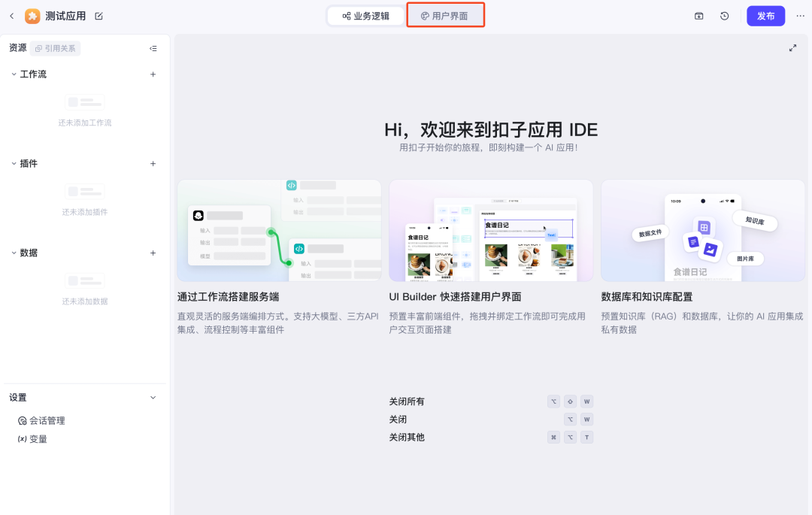Collapse the 数据 section
The image size is (812, 515).
(12, 253)
